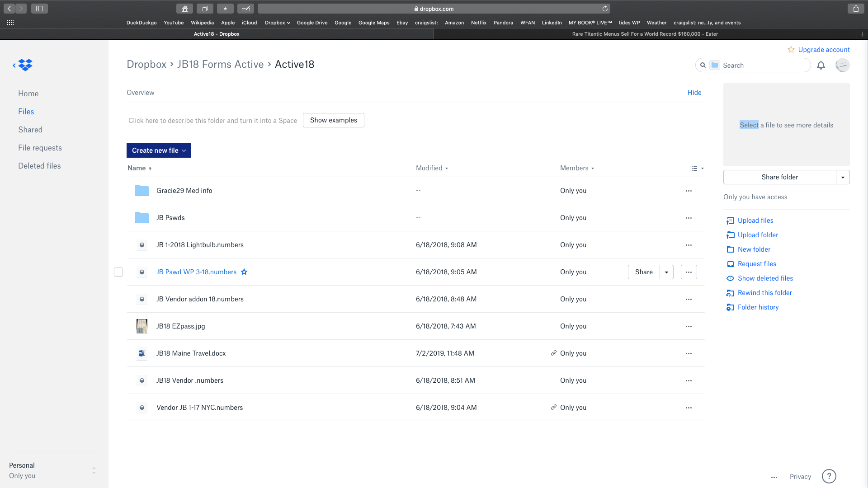Screen dimensions: 868x488
Task: Open the help question mark button
Action: 829,476
